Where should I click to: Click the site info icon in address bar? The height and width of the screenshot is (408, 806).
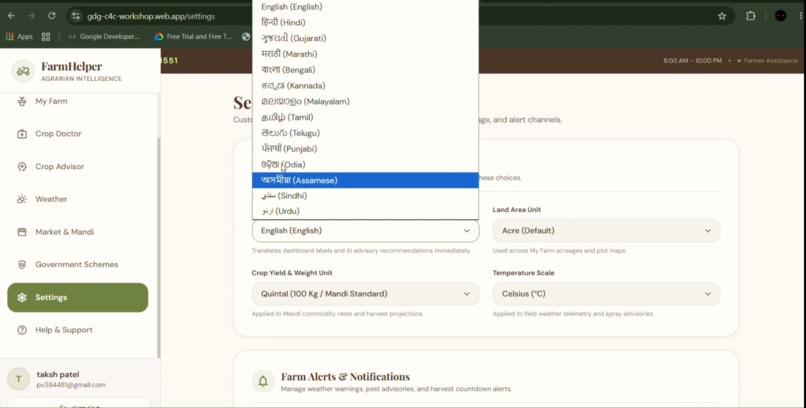click(x=76, y=16)
